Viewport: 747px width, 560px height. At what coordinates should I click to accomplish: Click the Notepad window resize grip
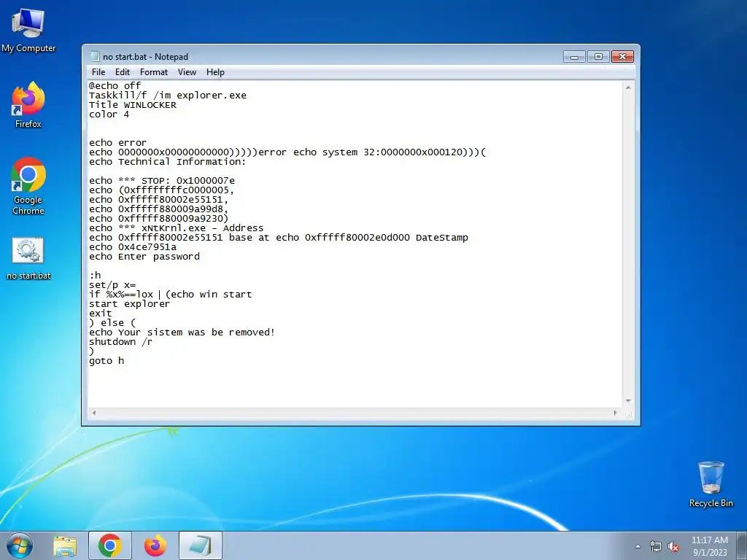pos(629,414)
